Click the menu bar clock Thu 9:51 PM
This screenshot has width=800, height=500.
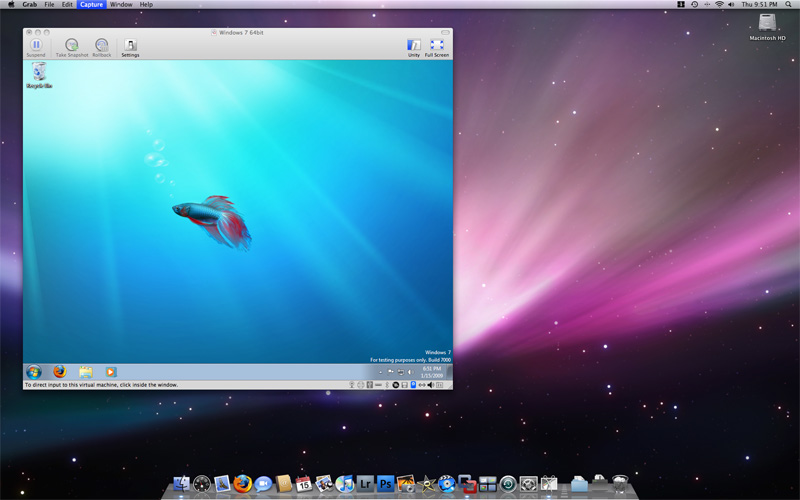[759, 4]
